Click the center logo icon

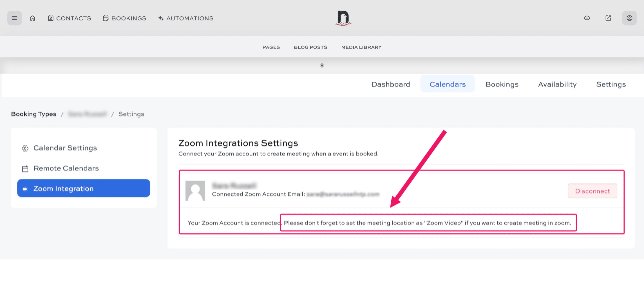click(x=343, y=18)
